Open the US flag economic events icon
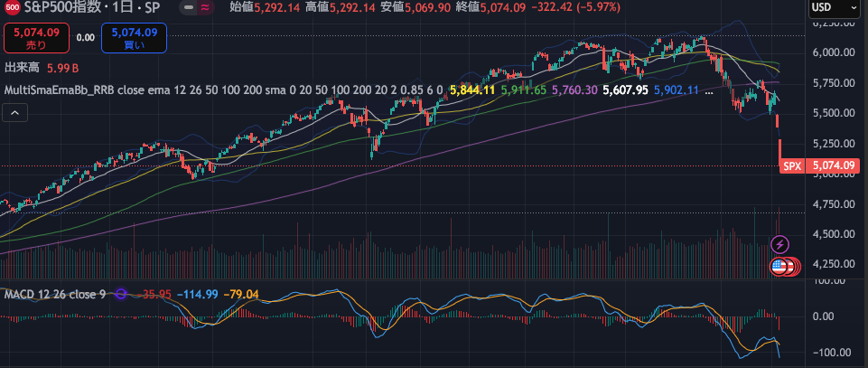The image size is (868, 368). [779, 267]
